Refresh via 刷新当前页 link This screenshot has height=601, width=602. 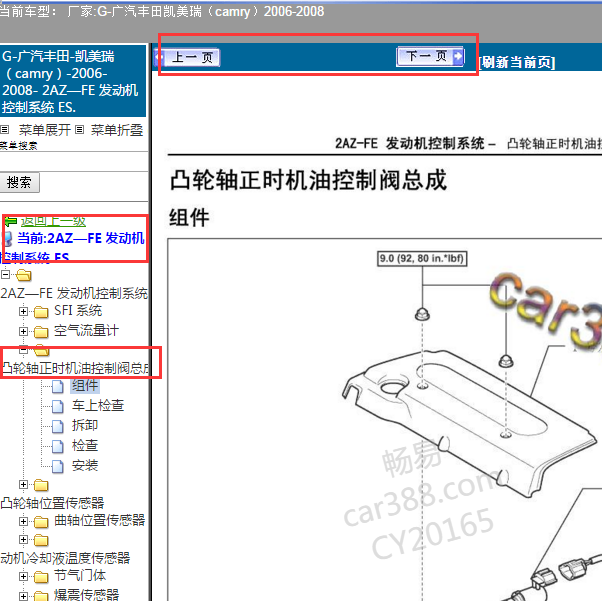(x=517, y=62)
